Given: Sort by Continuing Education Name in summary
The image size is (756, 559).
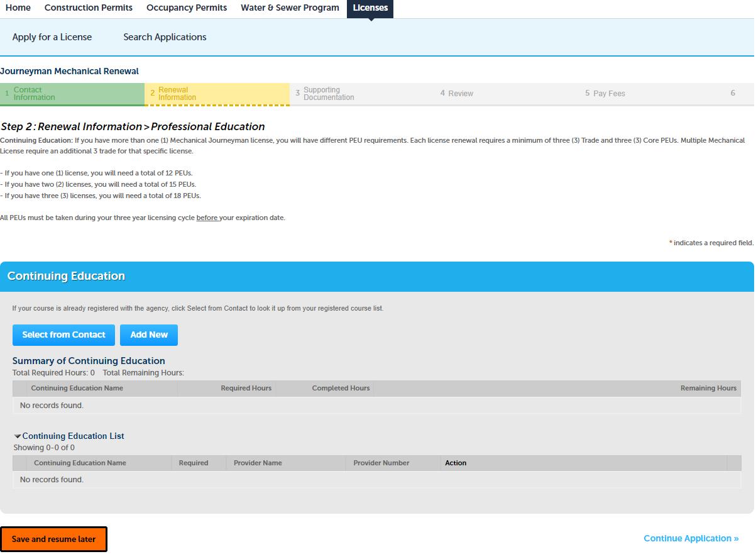Looking at the screenshot, I should (77, 389).
